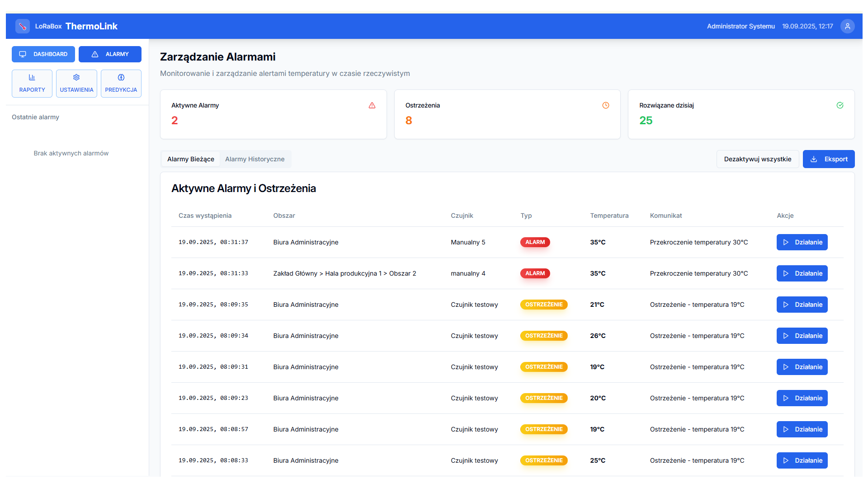Click the orange clock Ostrzeżenia icon
This screenshot has height=488, width=868.
click(605, 105)
